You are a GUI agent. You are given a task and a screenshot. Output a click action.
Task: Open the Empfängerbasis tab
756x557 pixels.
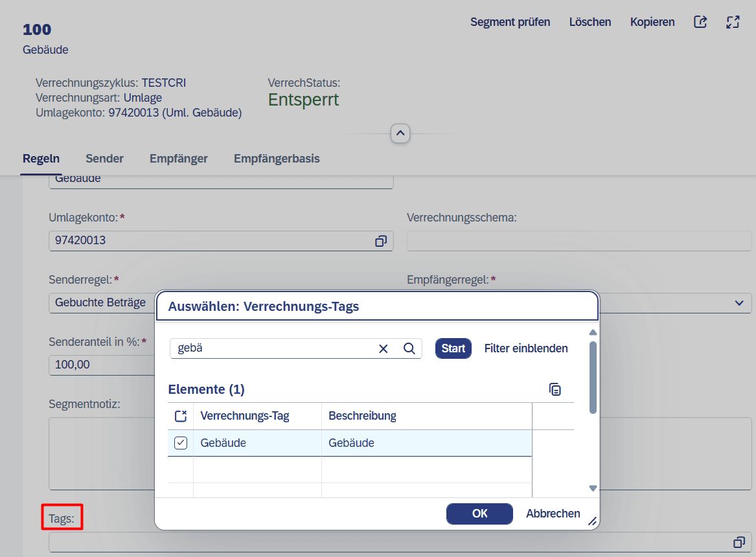point(277,159)
